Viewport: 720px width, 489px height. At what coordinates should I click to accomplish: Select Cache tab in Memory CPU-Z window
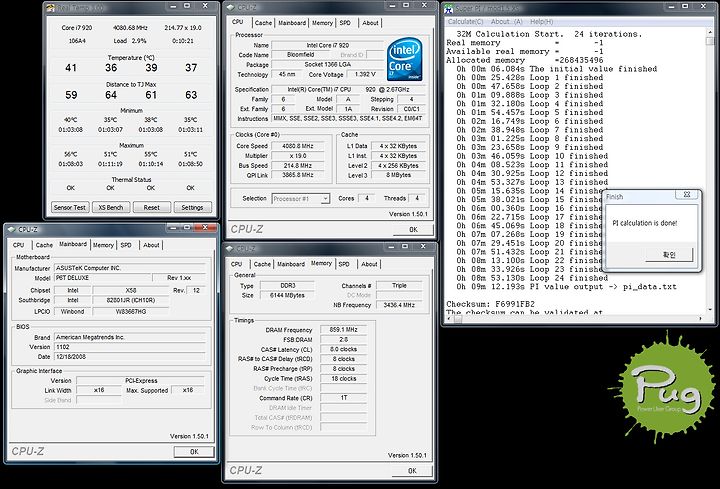click(x=262, y=264)
